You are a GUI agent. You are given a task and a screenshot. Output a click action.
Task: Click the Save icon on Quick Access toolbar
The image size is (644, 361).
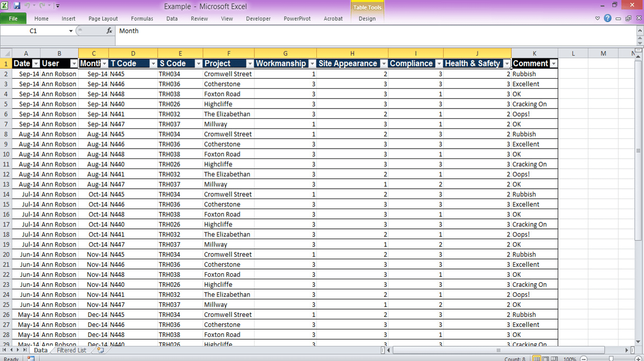coord(17,5)
